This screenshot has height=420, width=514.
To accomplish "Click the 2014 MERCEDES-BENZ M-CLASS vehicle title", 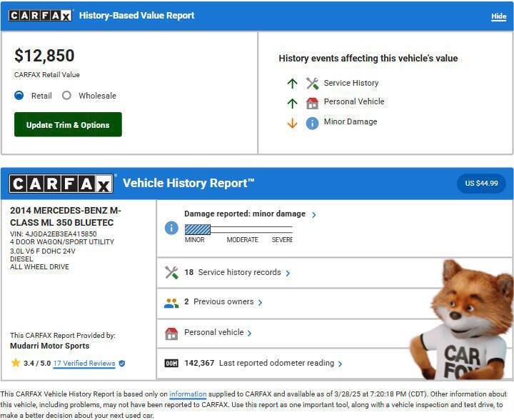I will pyautogui.click(x=66, y=216).
